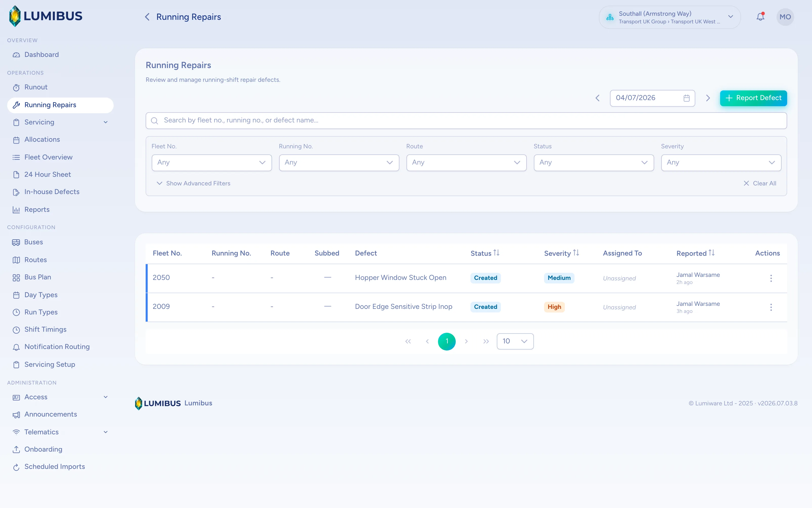The image size is (812, 508).
Task: Click fleet number 2009 cell
Action: [161, 307]
